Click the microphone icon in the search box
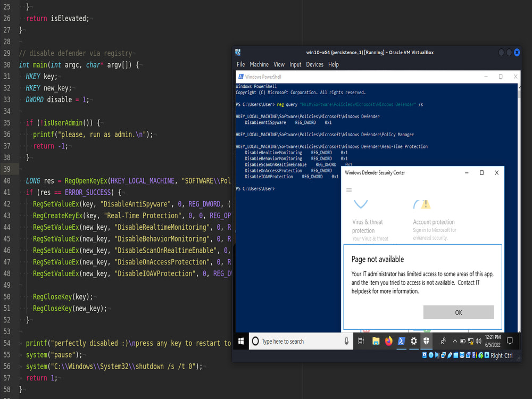 (346, 342)
